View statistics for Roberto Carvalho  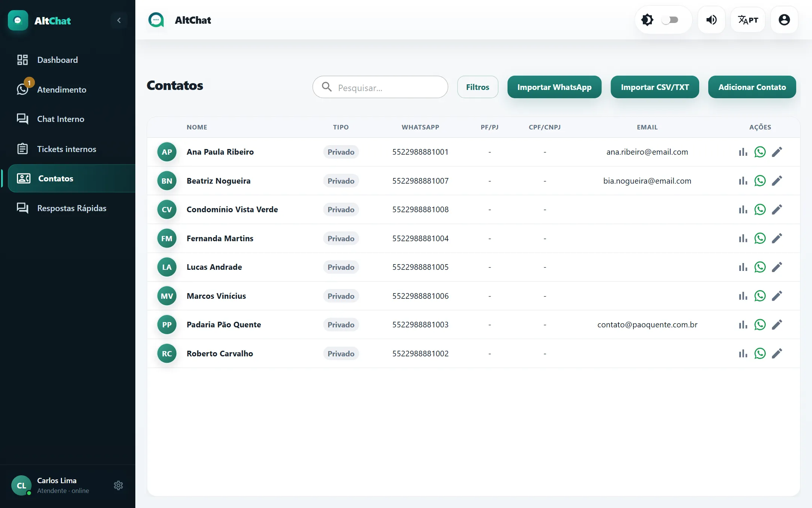743,354
